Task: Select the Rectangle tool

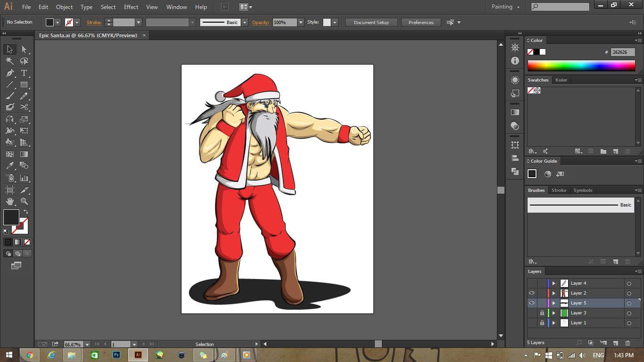Action: coord(24,85)
